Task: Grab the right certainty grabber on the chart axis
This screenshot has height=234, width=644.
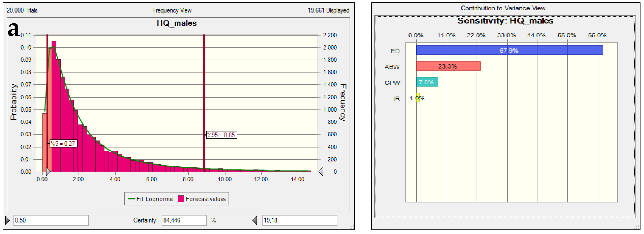Action: (321, 172)
